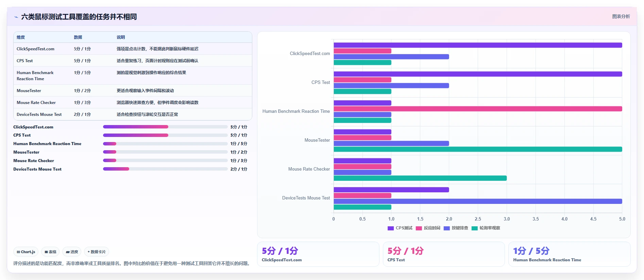Select Human Benchmark Reaction Time in the table
The height and width of the screenshot is (280, 644).
(x=35, y=76)
